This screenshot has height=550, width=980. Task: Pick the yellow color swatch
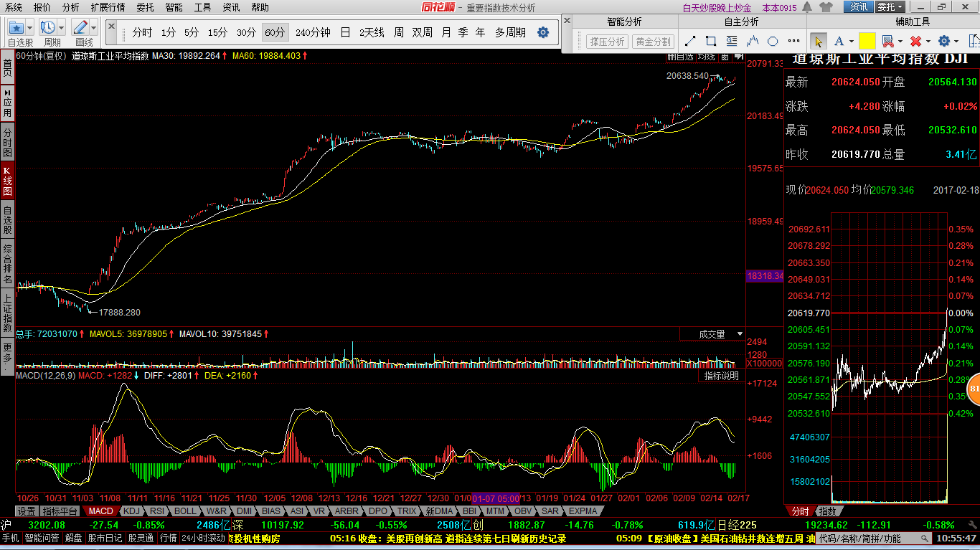tap(867, 41)
